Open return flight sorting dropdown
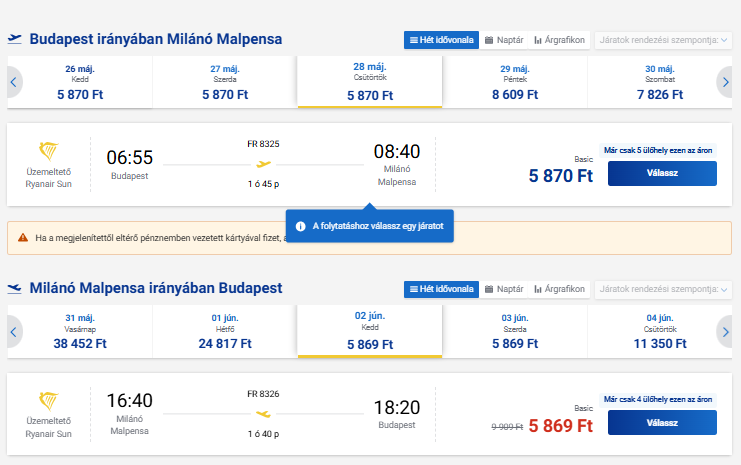This screenshot has width=741, height=465. click(x=663, y=289)
